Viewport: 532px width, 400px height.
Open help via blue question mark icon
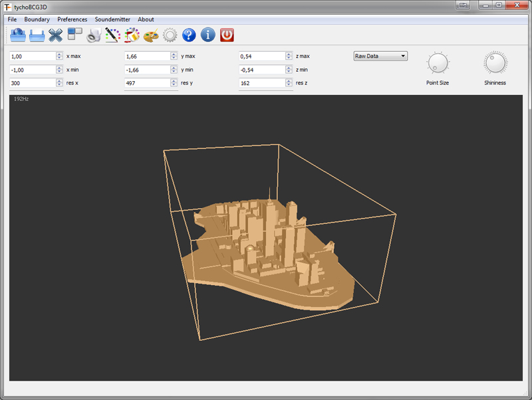[189, 35]
